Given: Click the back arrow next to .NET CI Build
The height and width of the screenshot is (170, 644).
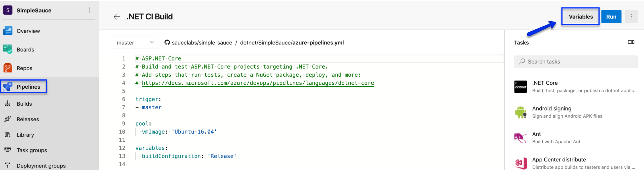Looking at the screenshot, I should 116,17.
